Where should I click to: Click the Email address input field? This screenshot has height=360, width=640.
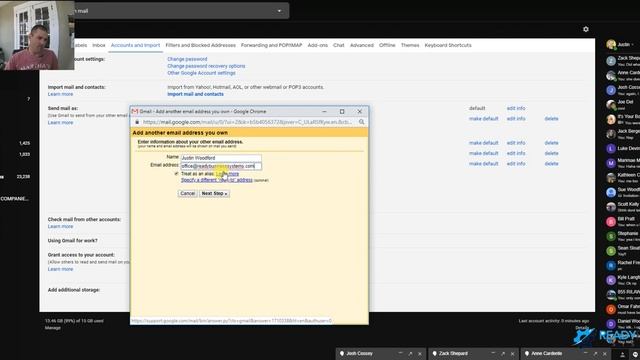click(221, 166)
